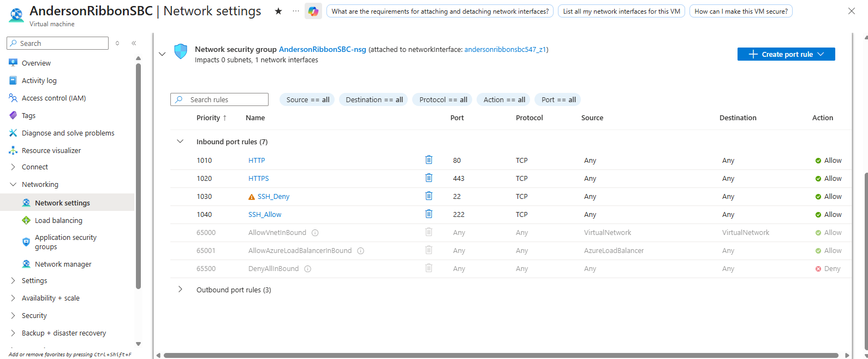Screen dimensions: 868x359
Task: Click the Application security groups icon
Action: point(26,242)
